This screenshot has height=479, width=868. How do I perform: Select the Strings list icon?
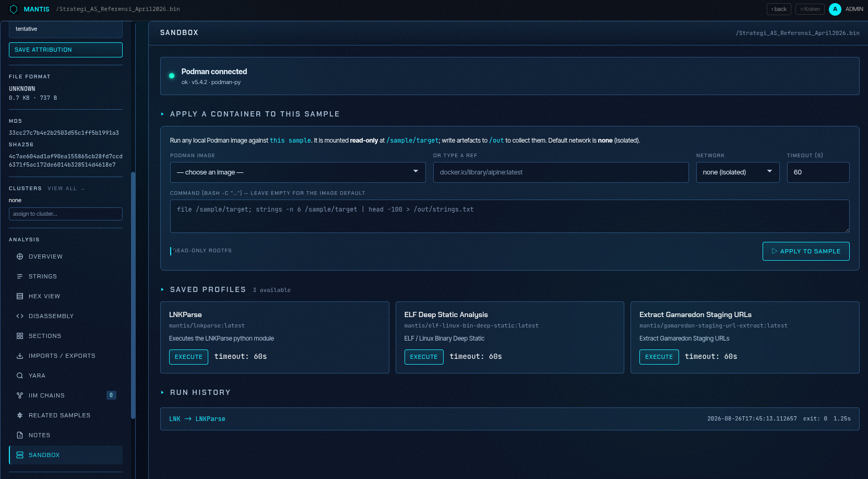(x=20, y=276)
